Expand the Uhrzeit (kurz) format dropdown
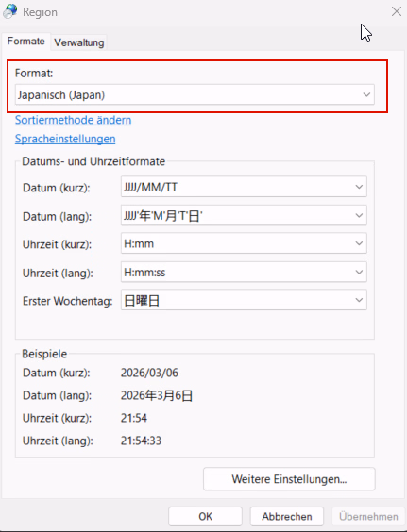The image size is (407, 532). [244, 243]
